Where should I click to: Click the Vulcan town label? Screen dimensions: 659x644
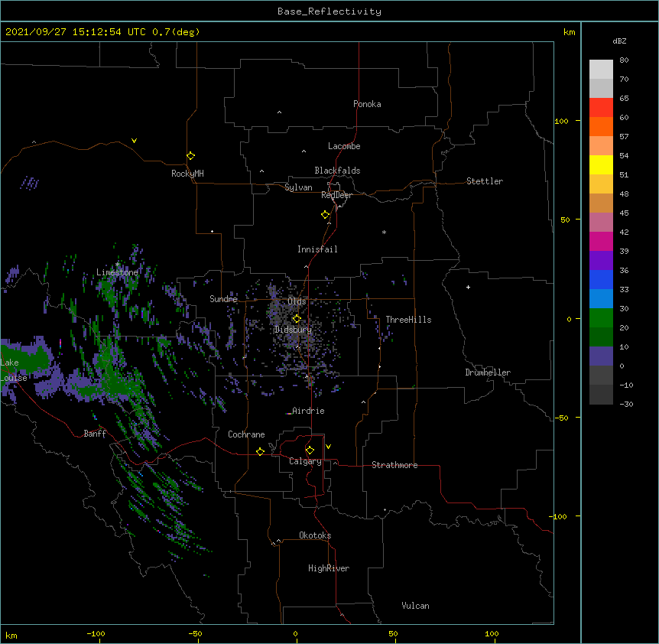coord(415,606)
